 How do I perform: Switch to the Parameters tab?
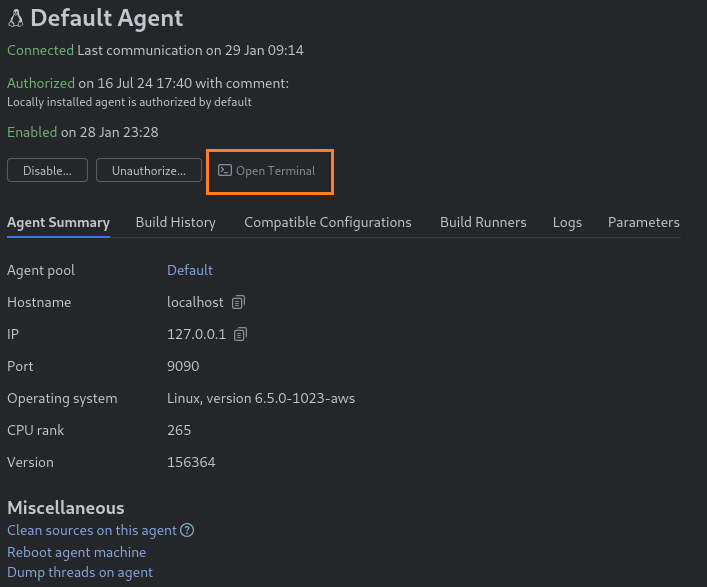(643, 222)
